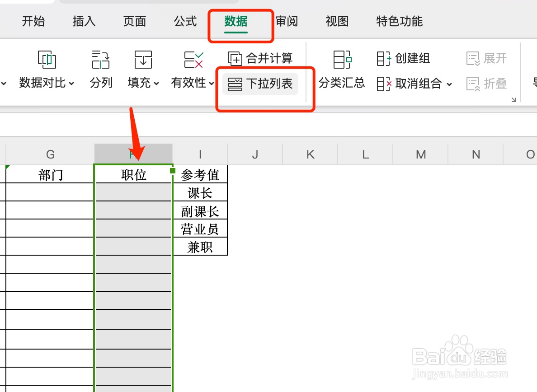
Task: Click the 折叠 collapse icon
Action: coord(473,84)
